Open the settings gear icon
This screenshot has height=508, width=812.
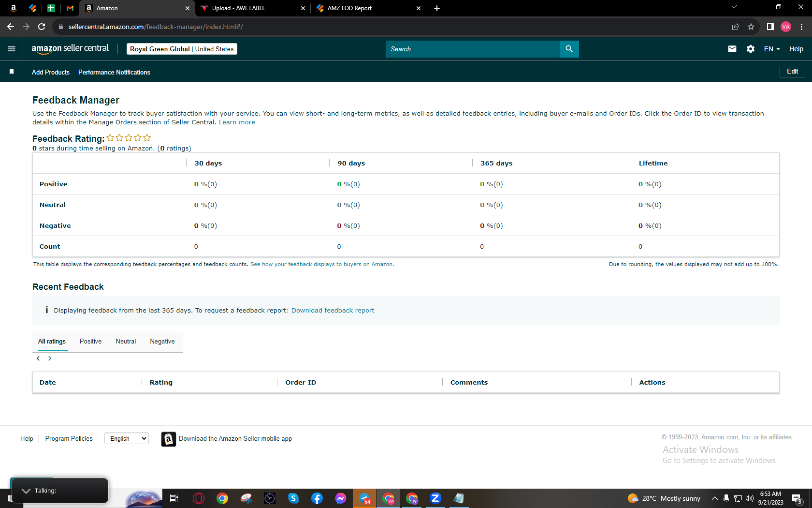(x=751, y=49)
